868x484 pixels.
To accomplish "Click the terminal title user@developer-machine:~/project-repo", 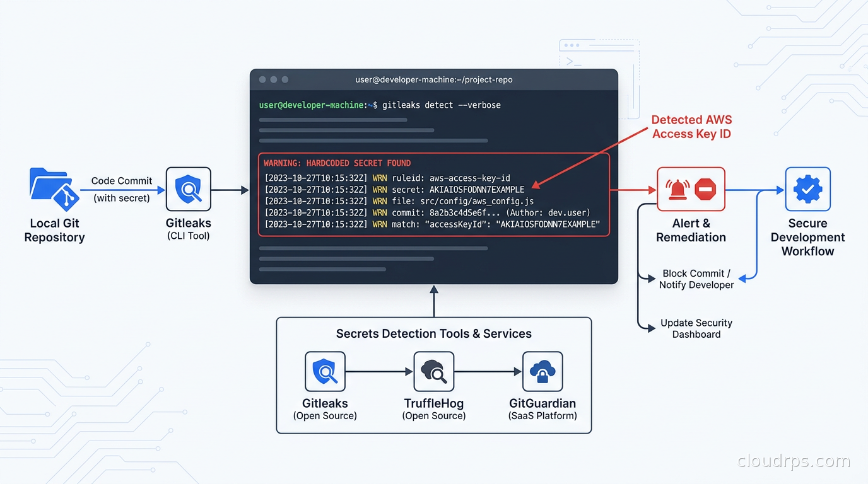I will click(x=434, y=80).
